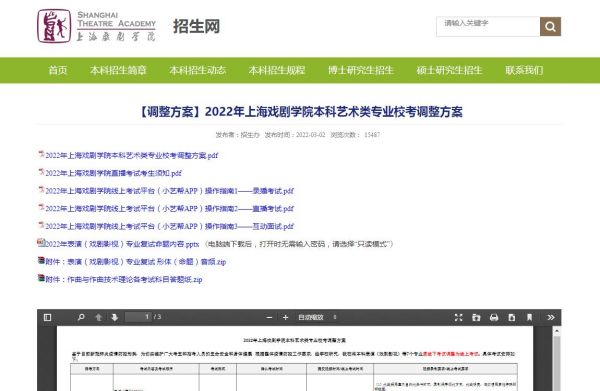Screen dimensions: 600x391
Task: Open the 自动缩放 zoom dropdown
Action: point(317,317)
